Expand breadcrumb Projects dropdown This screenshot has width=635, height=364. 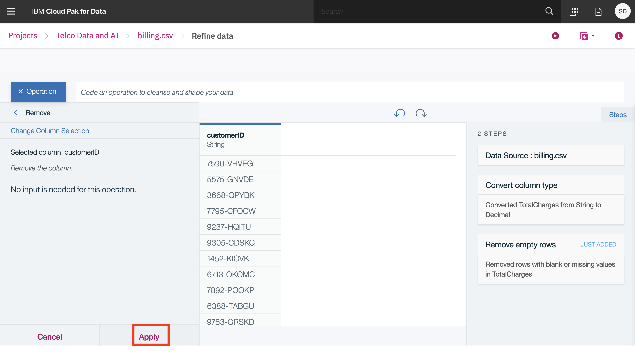(x=23, y=36)
